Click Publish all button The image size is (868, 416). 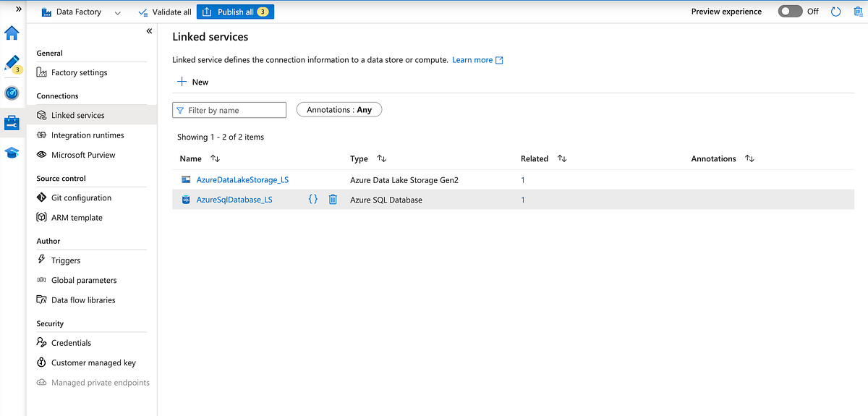236,12
